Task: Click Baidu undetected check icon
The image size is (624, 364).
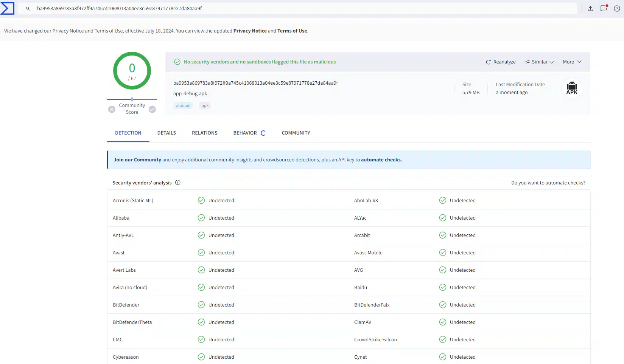Action: click(443, 287)
